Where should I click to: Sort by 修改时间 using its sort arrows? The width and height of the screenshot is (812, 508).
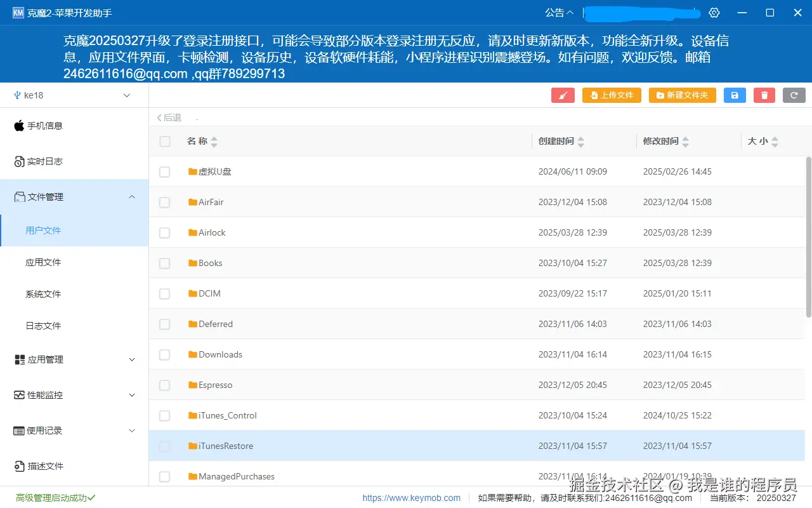click(x=686, y=142)
